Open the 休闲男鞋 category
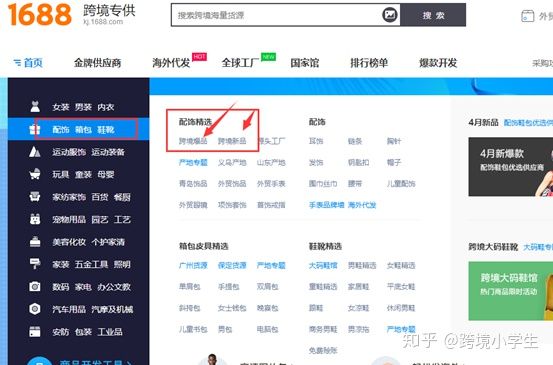Screen dimensions: 553x365 pos(401,308)
